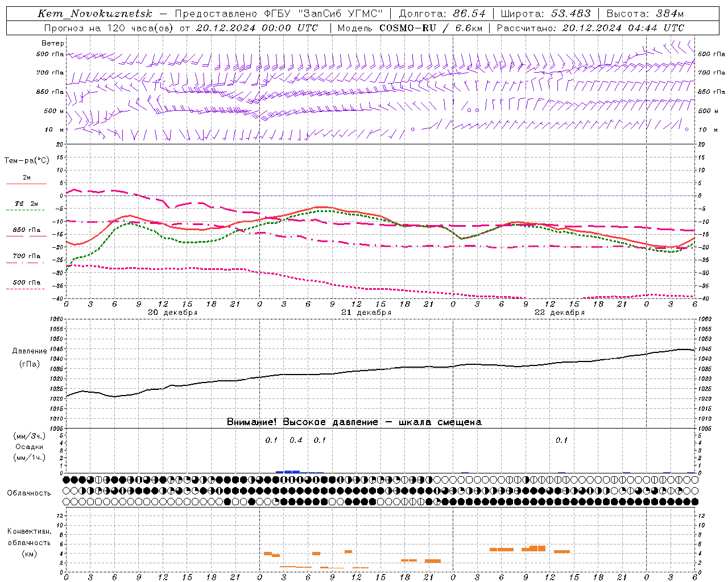Viewport: 728px width, 582px height.
Task: Click the pink dotted '500 гПа' legend line
Action: (25, 289)
